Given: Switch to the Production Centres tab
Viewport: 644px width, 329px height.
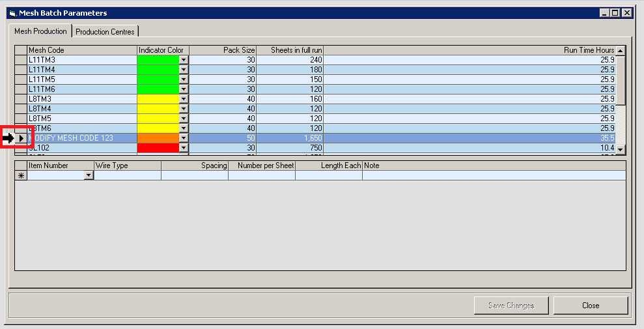Looking at the screenshot, I should pos(105,32).
